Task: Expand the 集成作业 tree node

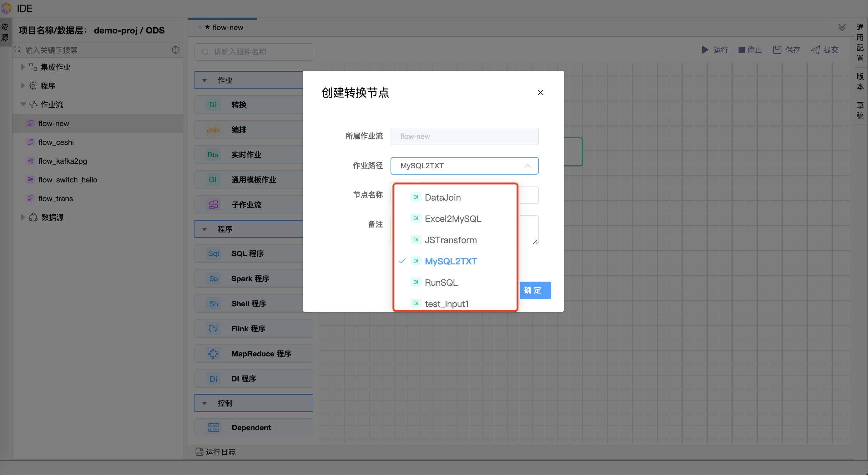Action: pos(23,67)
